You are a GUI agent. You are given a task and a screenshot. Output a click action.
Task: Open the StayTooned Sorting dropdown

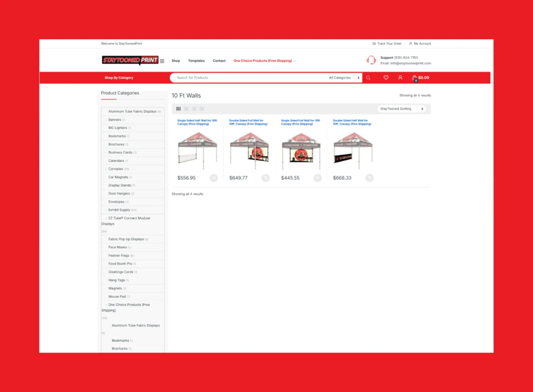[x=401, y=109]
